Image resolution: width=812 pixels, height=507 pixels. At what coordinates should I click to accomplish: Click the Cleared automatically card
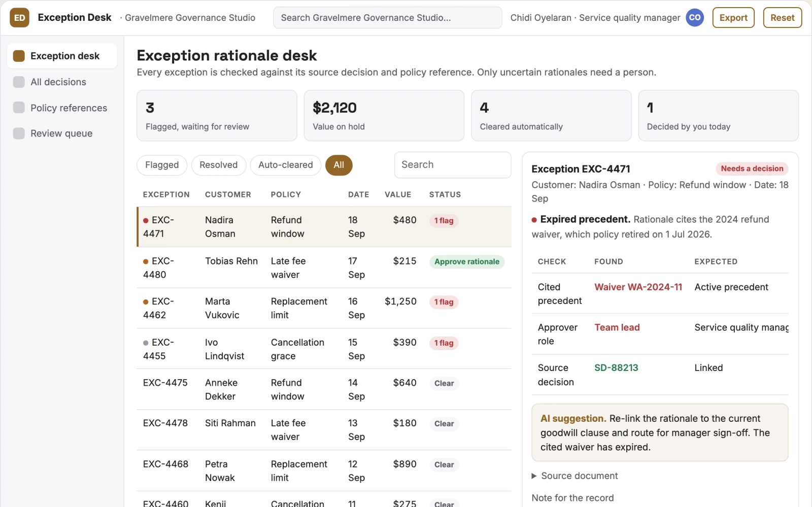pos(551,116)
